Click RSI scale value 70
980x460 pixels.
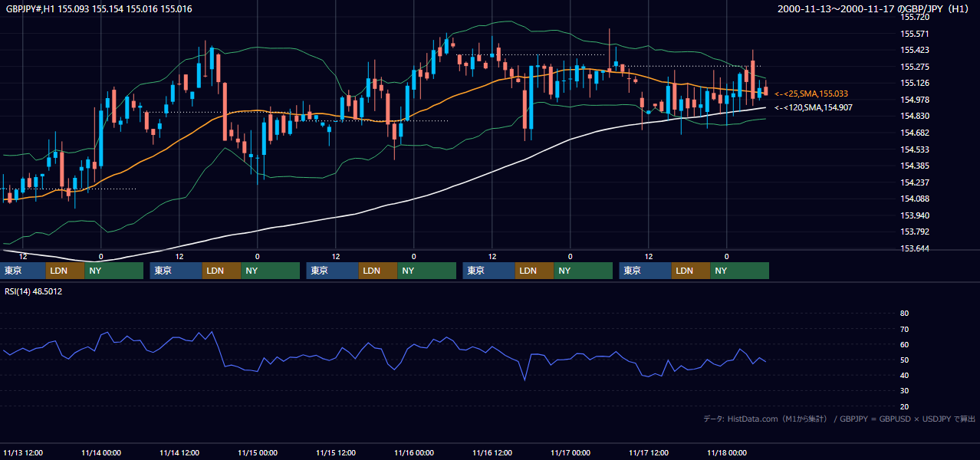click(x=904, y=329)
